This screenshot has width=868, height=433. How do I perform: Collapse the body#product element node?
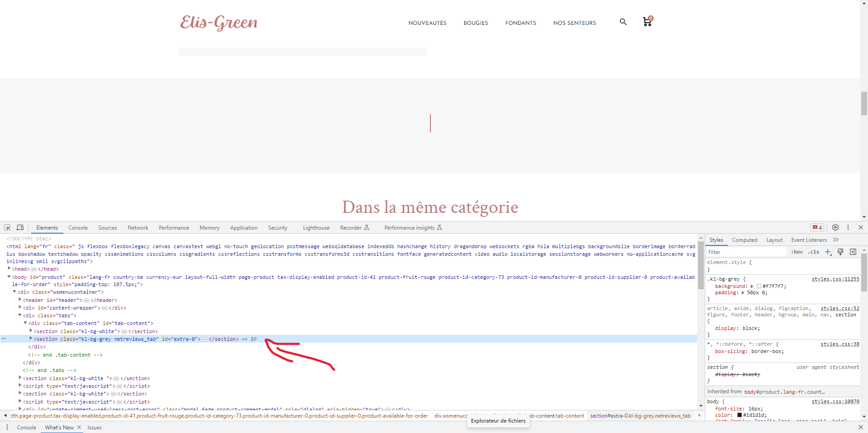[9, 277]
